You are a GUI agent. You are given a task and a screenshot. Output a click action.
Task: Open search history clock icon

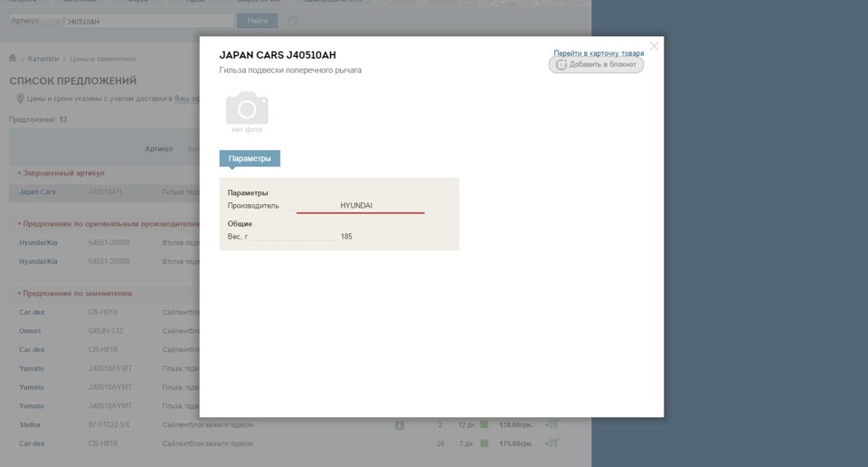pos(292,21)
